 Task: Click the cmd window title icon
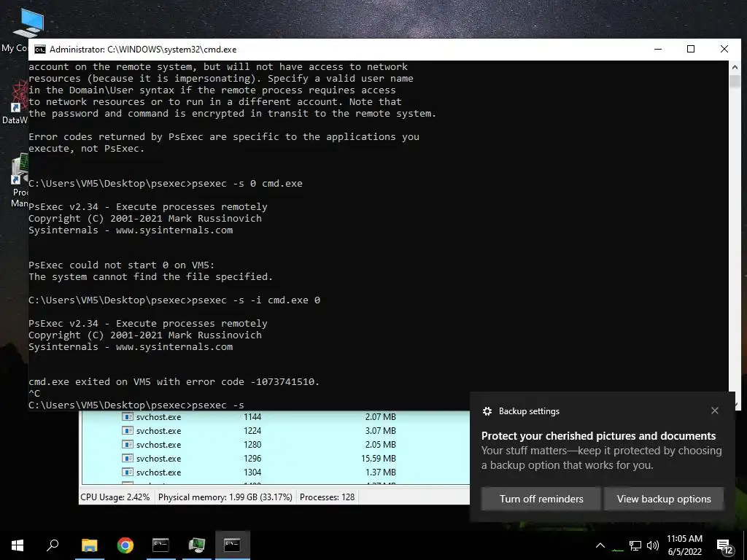pos(40,50)
